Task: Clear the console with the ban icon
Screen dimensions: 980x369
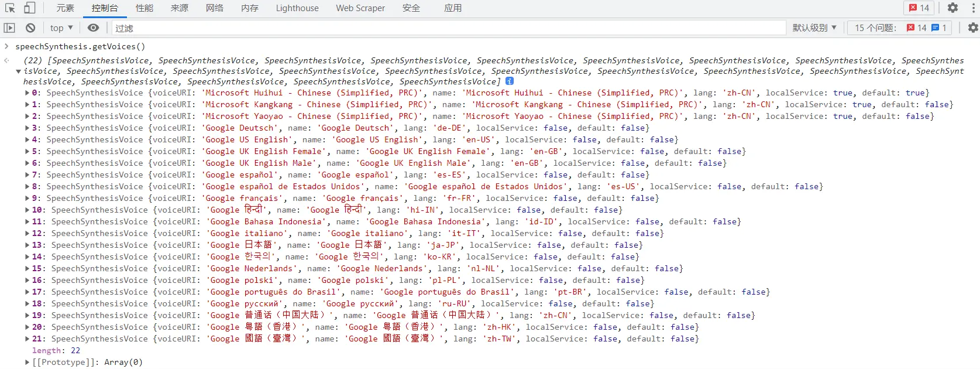Action: 30,28
